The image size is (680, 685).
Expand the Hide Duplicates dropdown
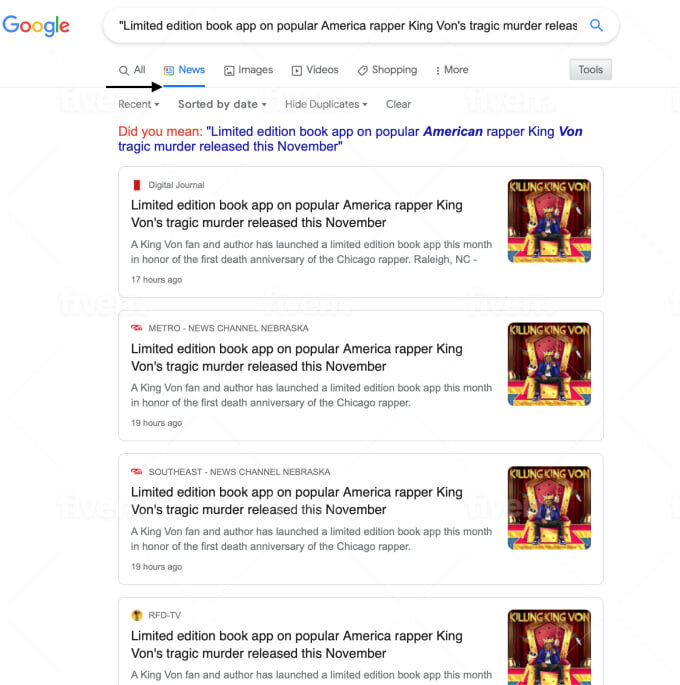pyautogui.click(x=326, y=104)
